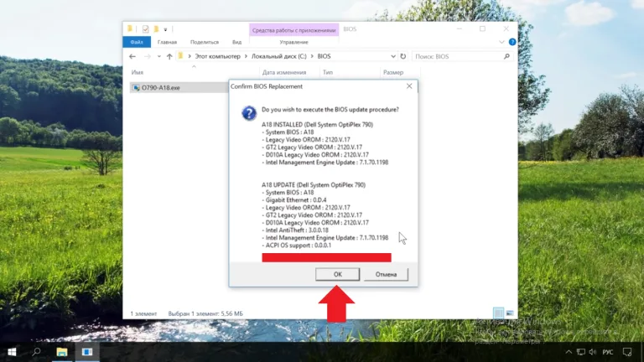Screen dimensions: 644x362
Task: Click 'ACPI OS support : 0.0.0.1' line
Action: point(296,246)
